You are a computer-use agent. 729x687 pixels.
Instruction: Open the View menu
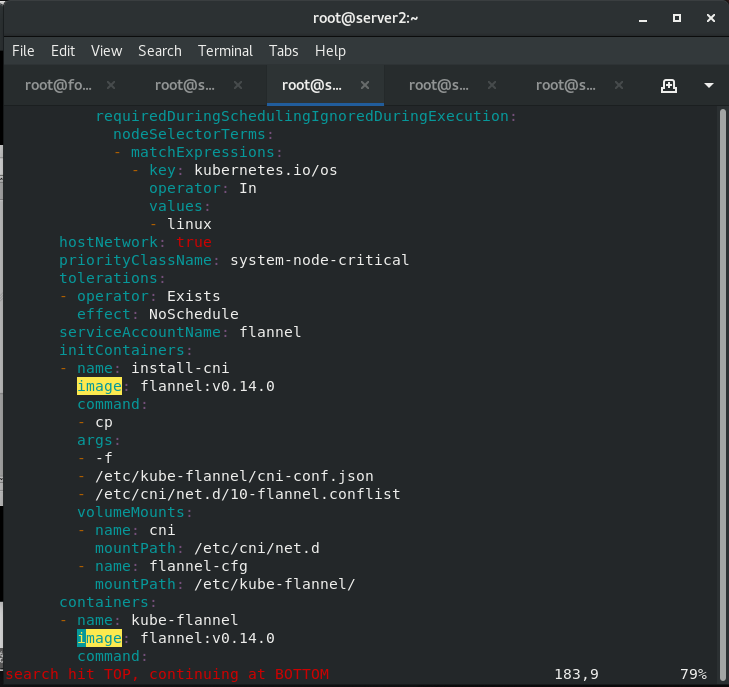[x=106, y=51]
